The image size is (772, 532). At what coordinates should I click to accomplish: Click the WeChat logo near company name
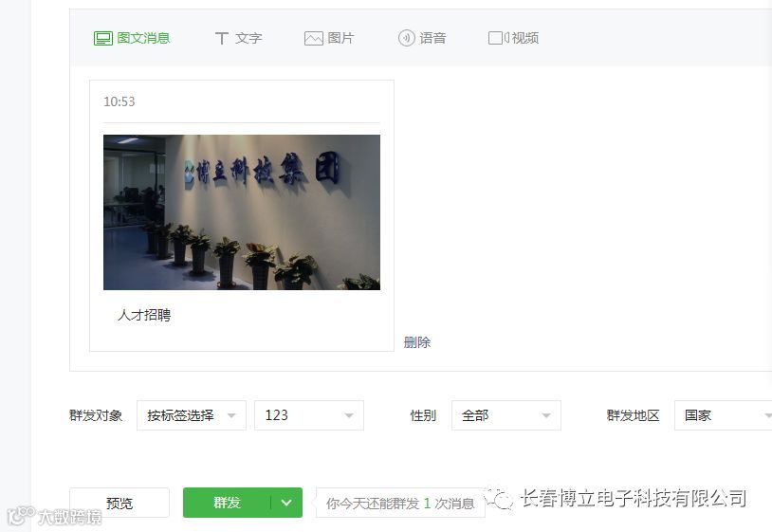coord(500,499)
